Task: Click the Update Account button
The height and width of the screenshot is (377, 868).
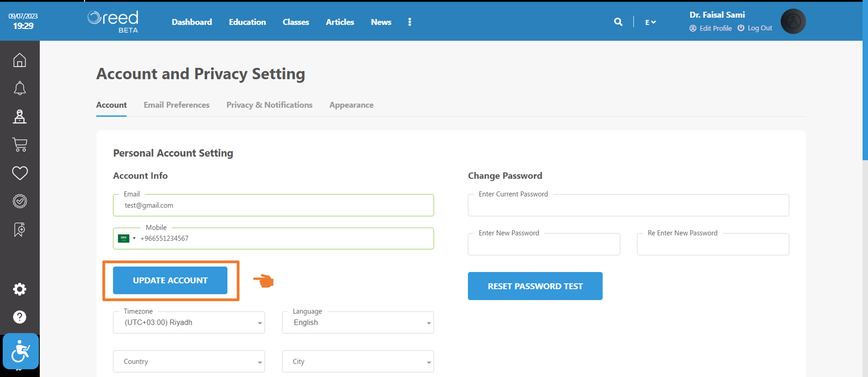Action: pos(170,280)
